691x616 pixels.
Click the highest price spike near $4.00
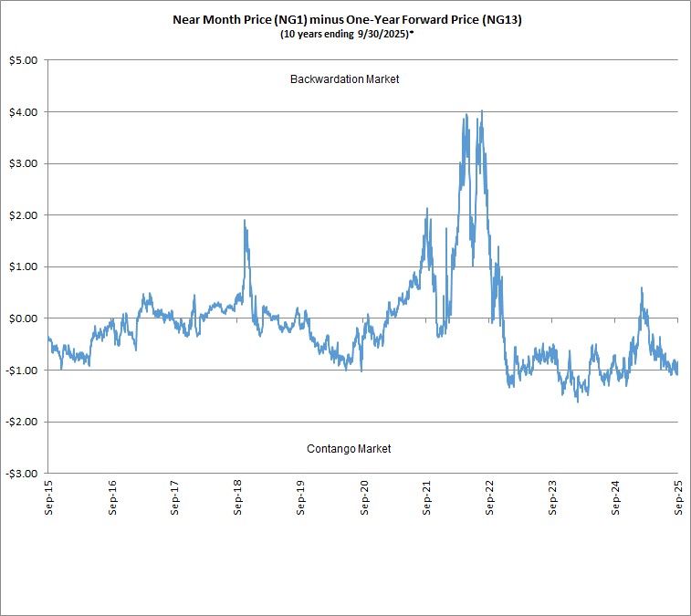tap(482, 111)
